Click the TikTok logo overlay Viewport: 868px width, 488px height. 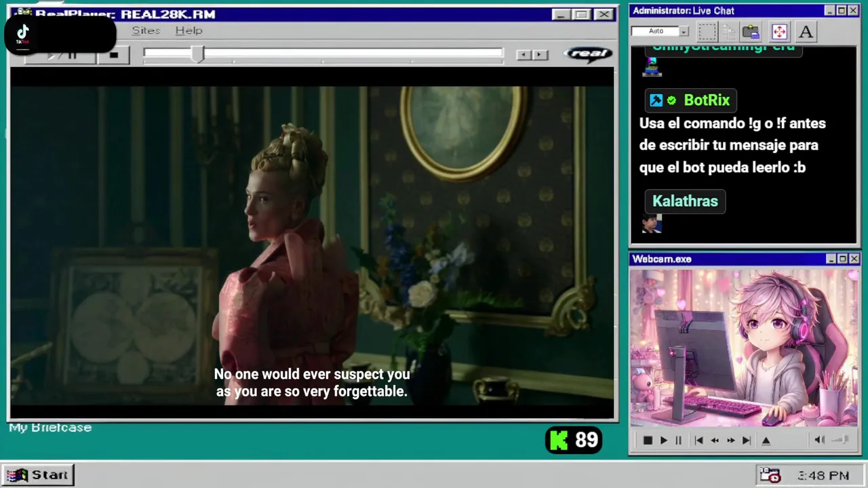(x=22, y=34)
